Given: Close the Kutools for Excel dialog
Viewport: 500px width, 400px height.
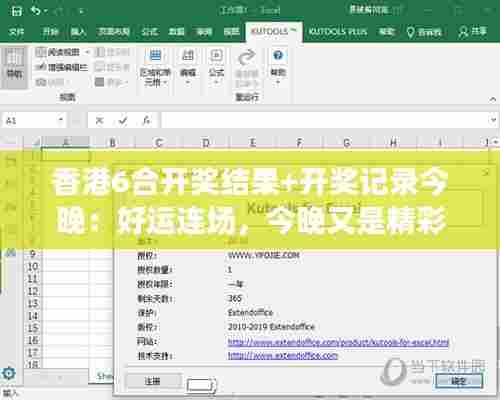Looking at the screenshot, I should click(486, 172).
